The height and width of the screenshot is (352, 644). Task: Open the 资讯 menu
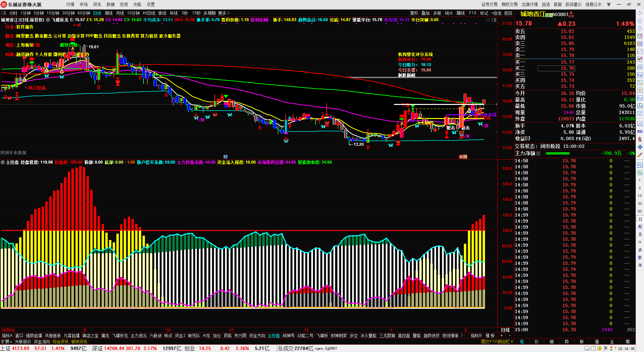[97, 4]
